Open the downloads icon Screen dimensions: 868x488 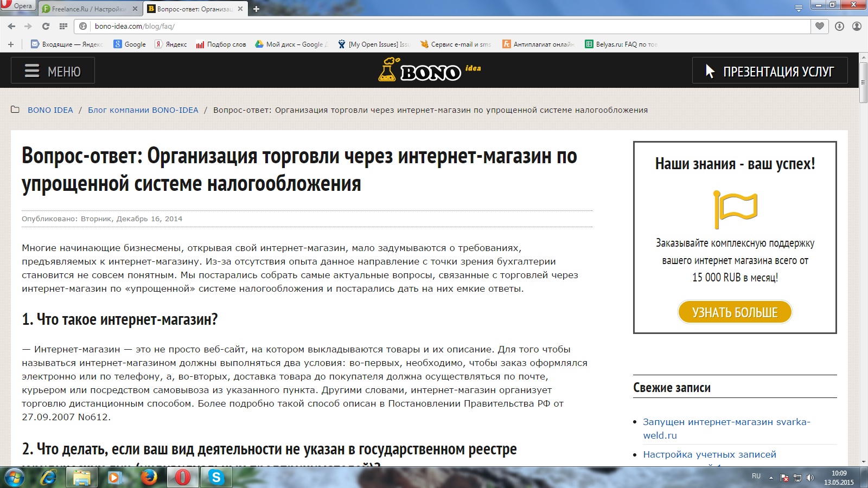click(839, 26)
